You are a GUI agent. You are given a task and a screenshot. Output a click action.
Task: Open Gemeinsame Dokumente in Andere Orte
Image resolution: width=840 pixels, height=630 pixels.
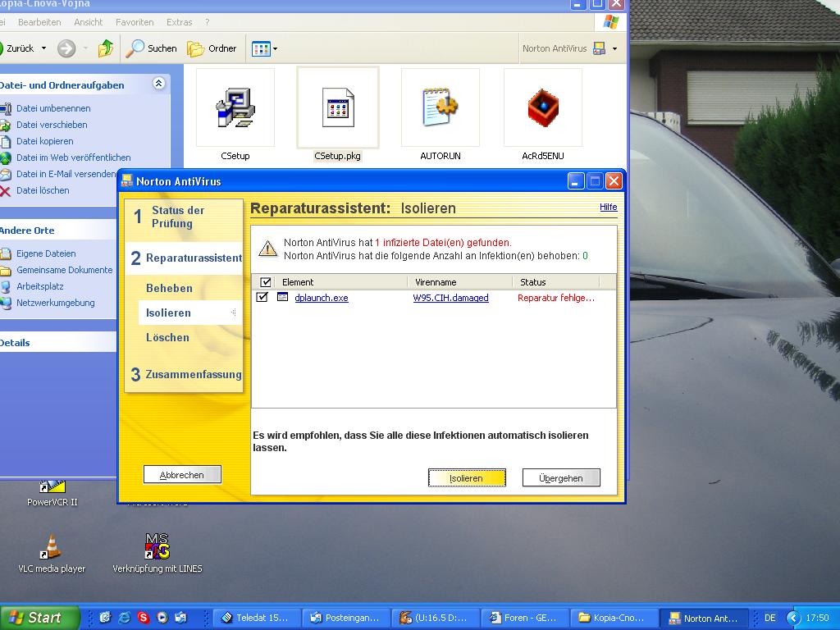point(64,270)
